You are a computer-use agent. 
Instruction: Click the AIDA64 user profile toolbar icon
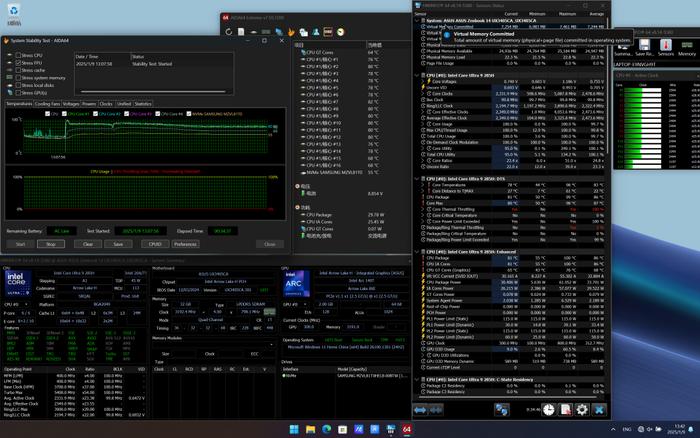316,32
